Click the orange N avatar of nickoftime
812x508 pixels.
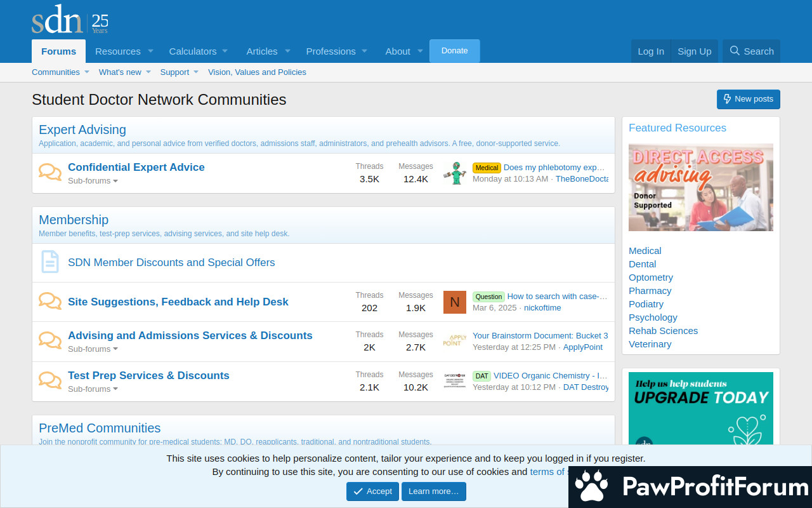click(454, 302)
